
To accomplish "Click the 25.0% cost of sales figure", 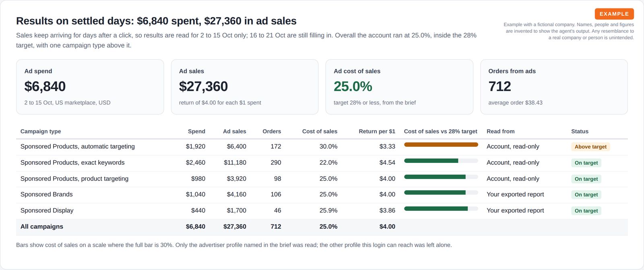I will (353, 86).
